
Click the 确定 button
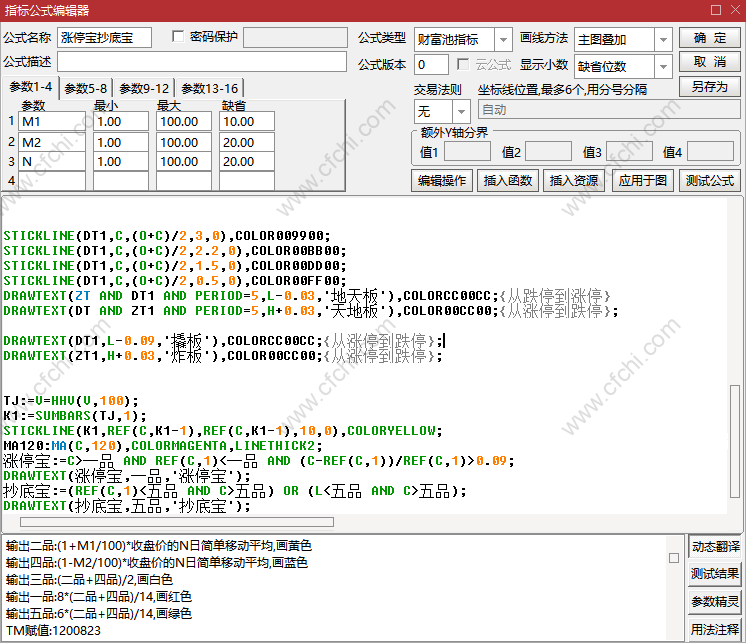tap(709, 38)
